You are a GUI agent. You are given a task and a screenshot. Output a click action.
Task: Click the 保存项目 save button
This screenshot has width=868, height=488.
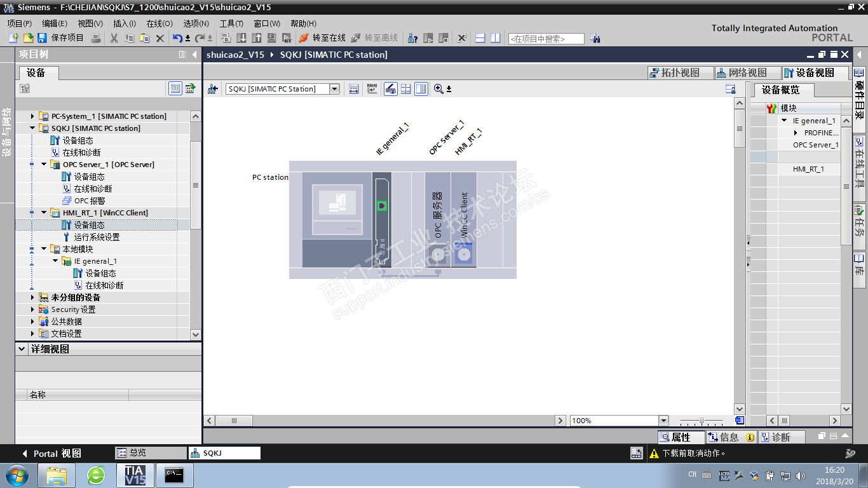tap(60, 38)
